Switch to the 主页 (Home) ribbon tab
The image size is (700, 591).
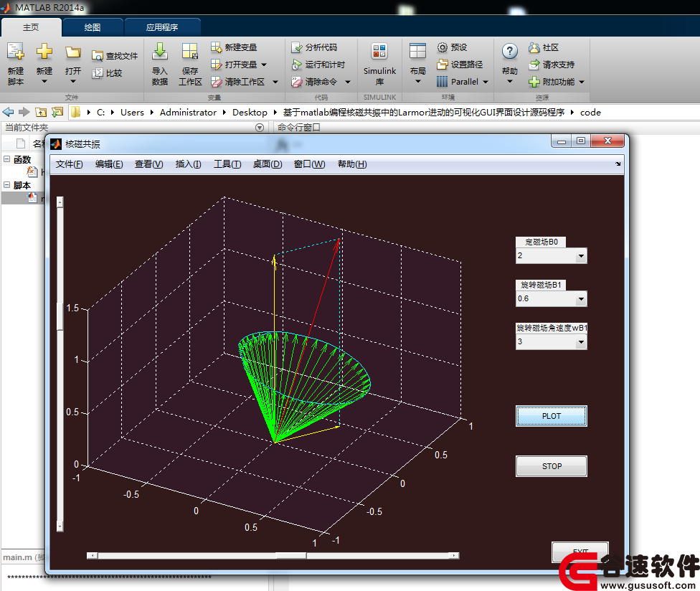[x=31, y=27]
